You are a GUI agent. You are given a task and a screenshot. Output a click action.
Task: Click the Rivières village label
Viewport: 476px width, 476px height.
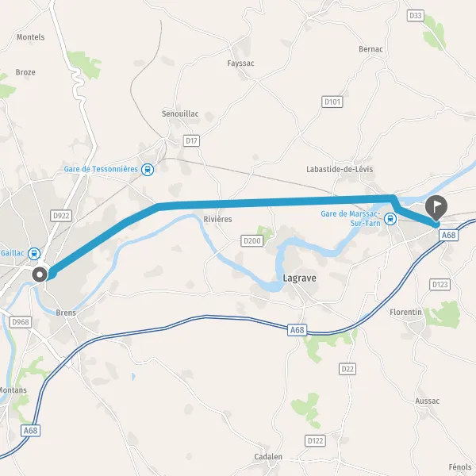[x=217, y=219]
